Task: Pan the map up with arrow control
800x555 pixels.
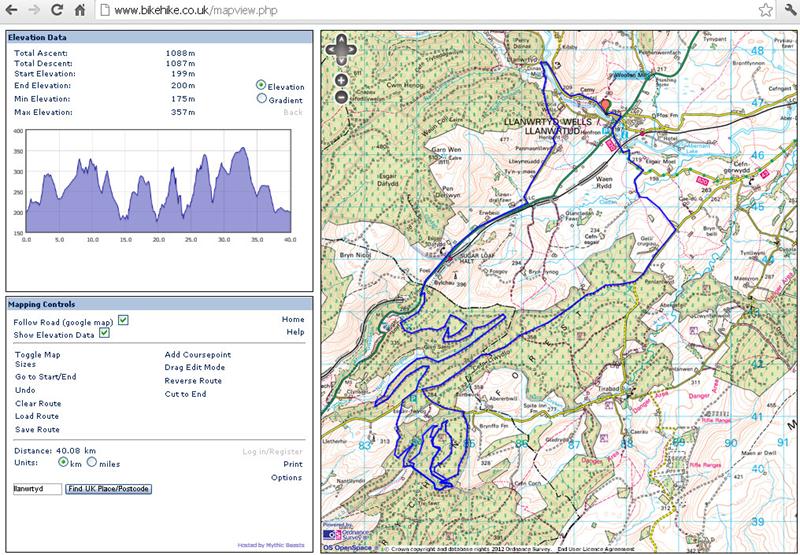Action: tap(342, 41)
